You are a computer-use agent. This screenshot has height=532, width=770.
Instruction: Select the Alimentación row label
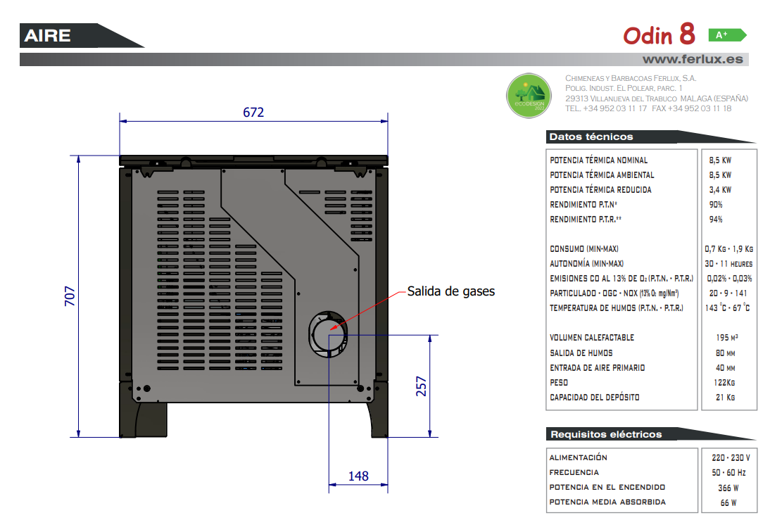coord(578,457)
